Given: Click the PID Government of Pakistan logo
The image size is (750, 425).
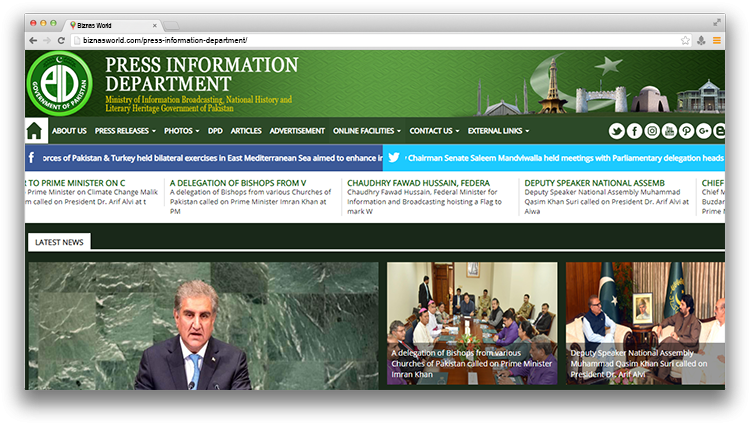Looking at the screenshot, I should point(59,83).
